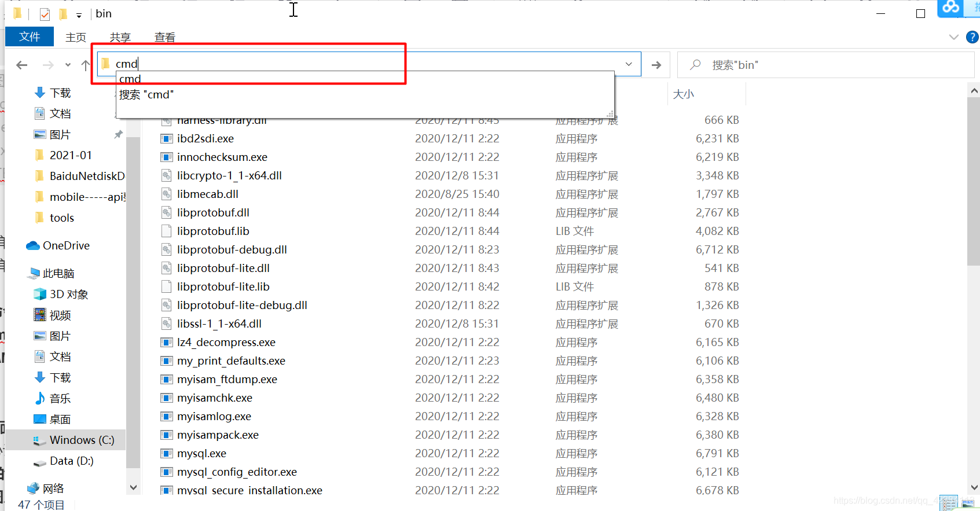Expand the ribbon with the chevron
This screenshot has width=980, height=511.
(954, 37)
